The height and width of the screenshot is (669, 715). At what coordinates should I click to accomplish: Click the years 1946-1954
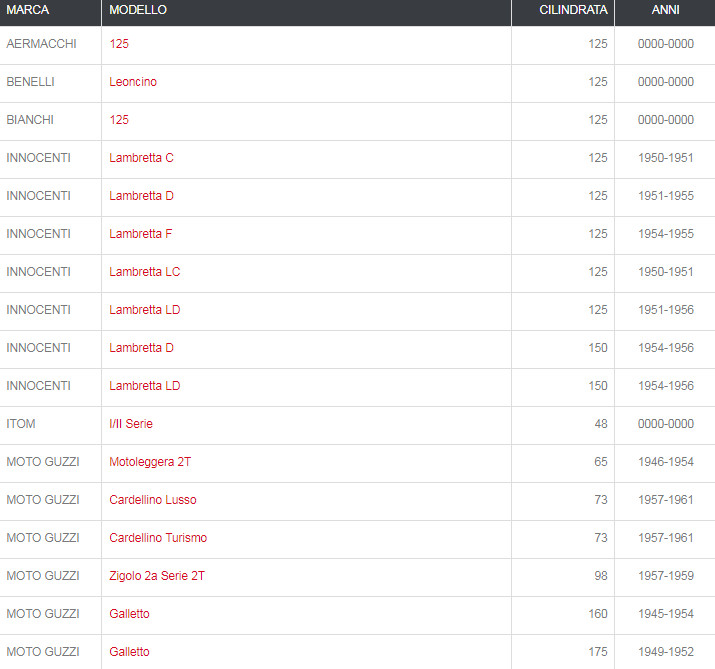tap(666, 462)
